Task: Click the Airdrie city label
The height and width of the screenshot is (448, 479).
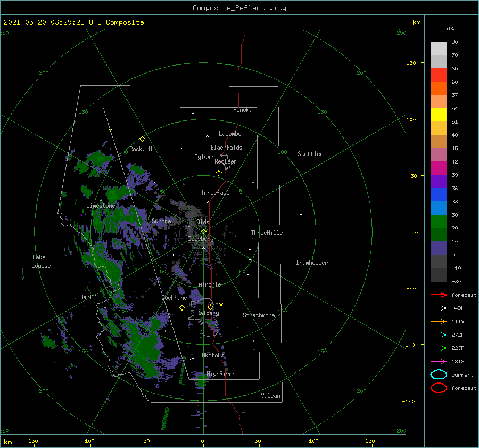Action: [x=210, y=284]
